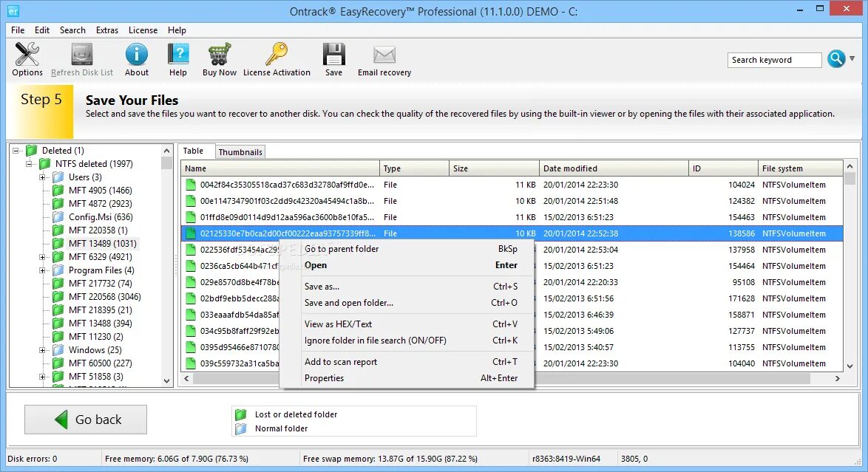Click the About info icon
Viewport: 868px width, 472px height.
[137, 55]
